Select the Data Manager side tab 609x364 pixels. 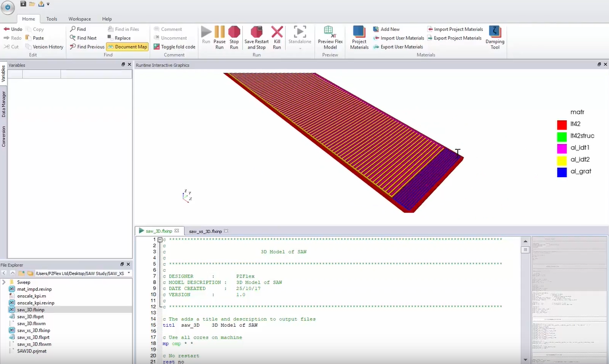pos(3,104)
